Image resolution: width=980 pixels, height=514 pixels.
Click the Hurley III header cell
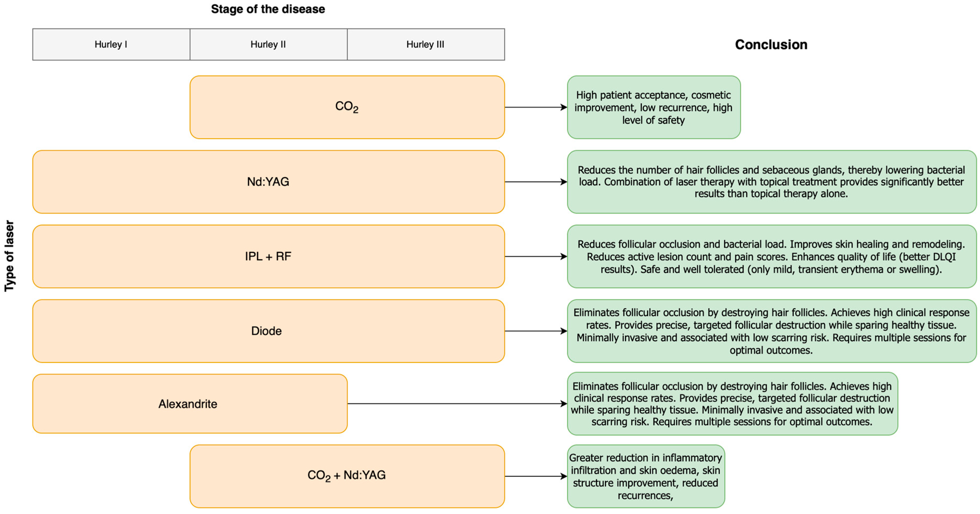(425, 45)
